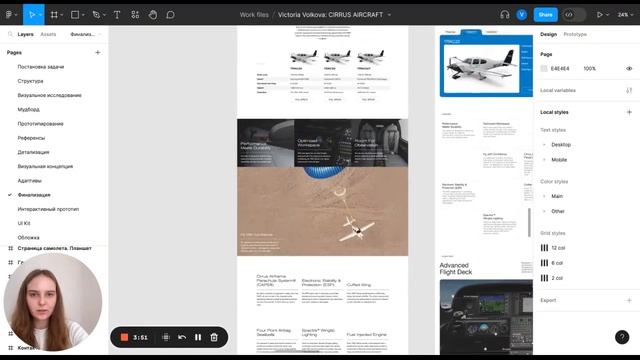Open the Resources components tool
The width and height of the screenshot is (640, 360).
tap(135, 15)
